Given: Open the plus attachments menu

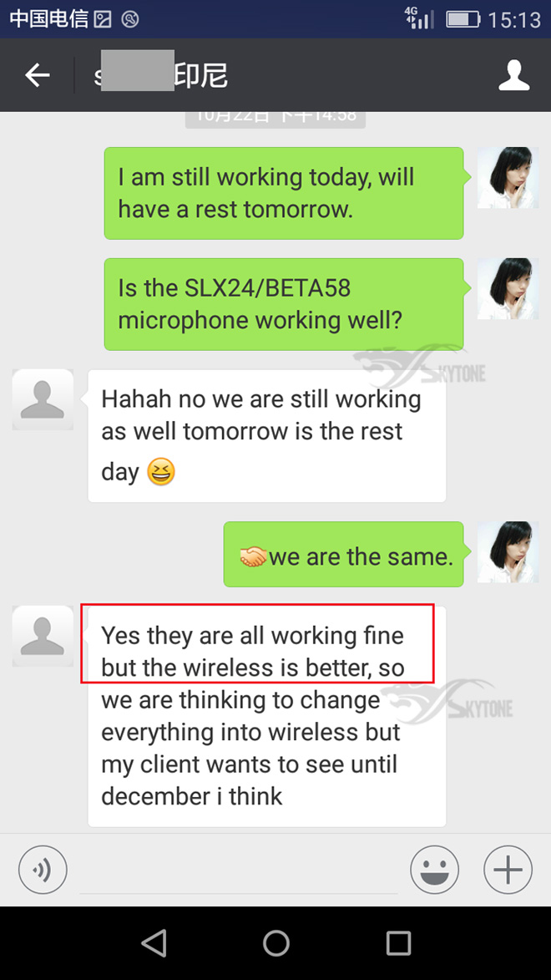Looking at the screenshot, I should pyautogui.click(x=508, y=870).
